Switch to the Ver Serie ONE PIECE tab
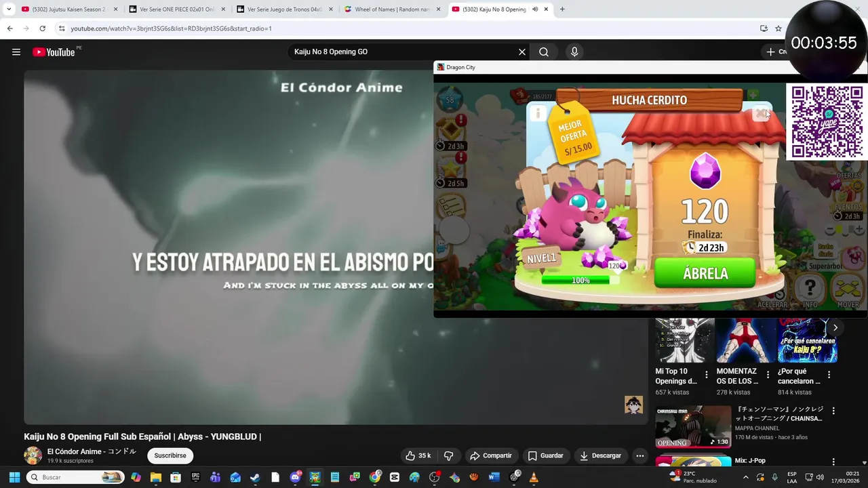868x488 pixels. (x=176, y=9)
